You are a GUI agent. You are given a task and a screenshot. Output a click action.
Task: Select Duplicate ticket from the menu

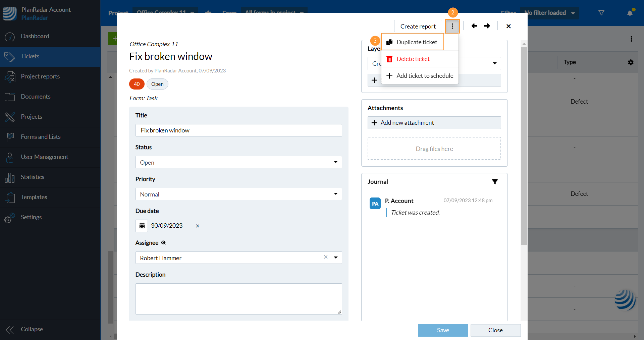tap(416, 42)
